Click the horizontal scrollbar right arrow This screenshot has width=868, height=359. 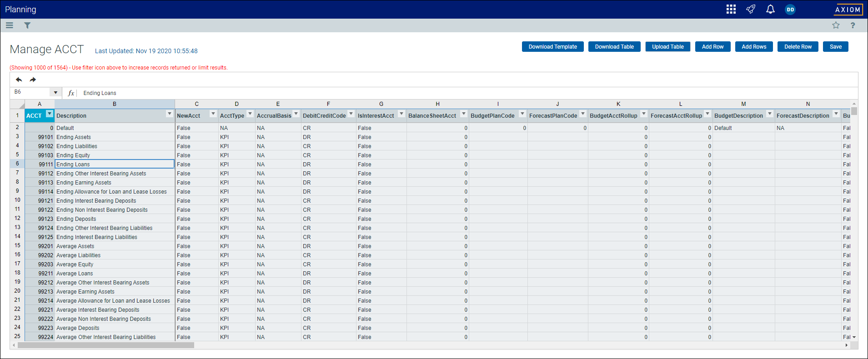pos(846,345)
